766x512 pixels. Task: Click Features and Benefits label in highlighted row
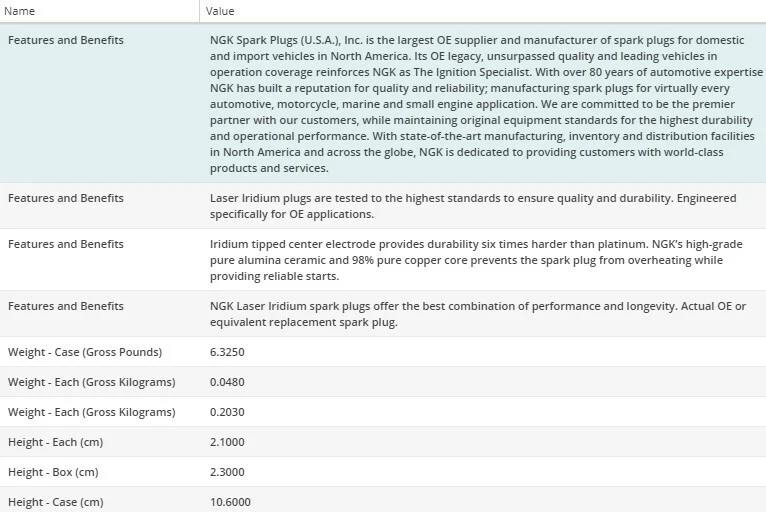click(x=66, y=41)
